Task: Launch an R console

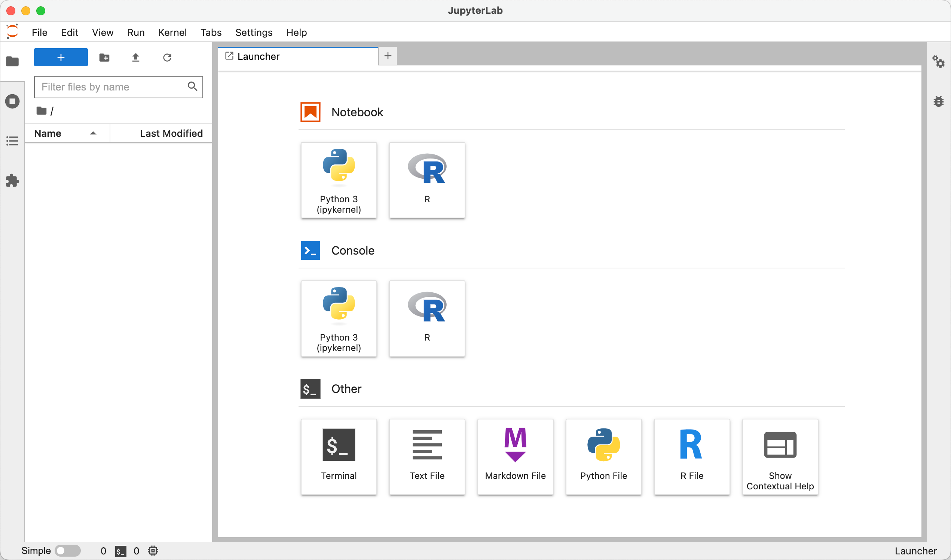Action: tap(427, 319)
